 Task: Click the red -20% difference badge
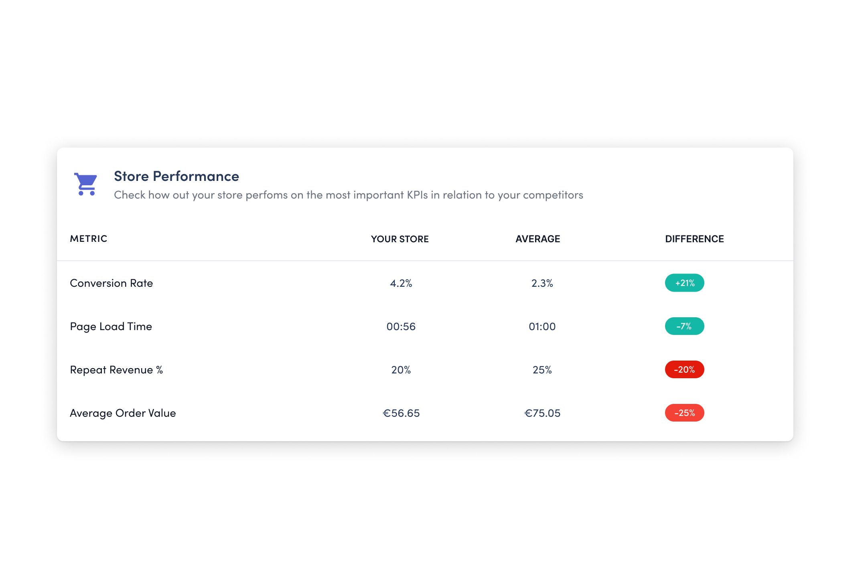point(684,369)
